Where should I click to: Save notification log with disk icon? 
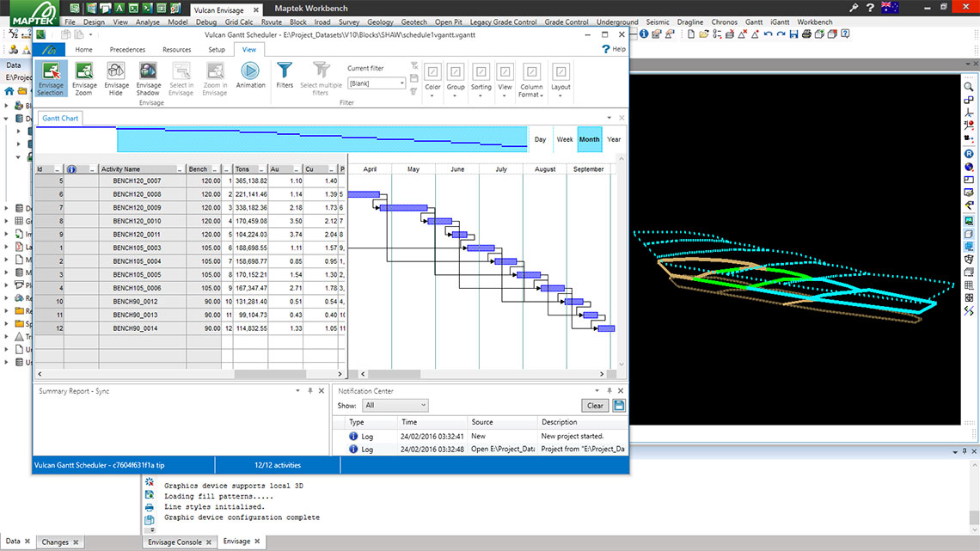619,406
